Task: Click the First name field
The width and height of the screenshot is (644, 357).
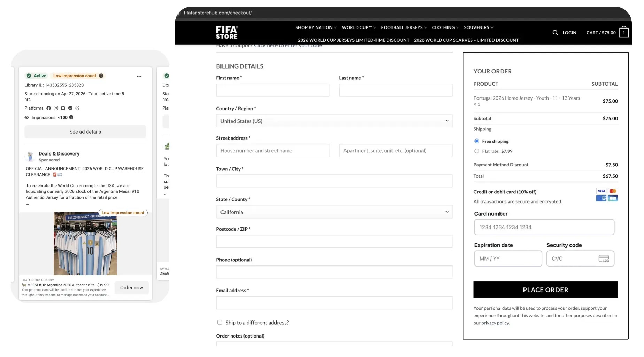Action: pyautogui.click(x=272, y=90)
